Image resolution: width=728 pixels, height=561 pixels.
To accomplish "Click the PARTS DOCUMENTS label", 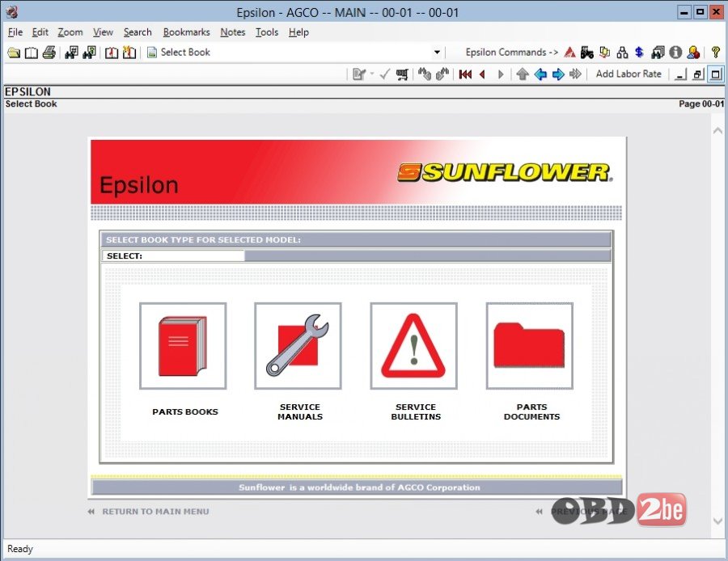I will (x=532, y=411).
